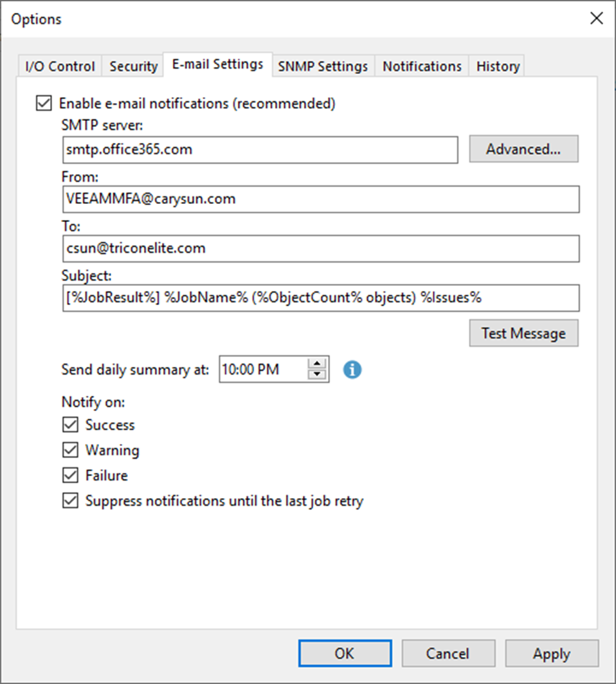View the History tab
Viewport: 616px width, 684px height.
coord(498,66)
